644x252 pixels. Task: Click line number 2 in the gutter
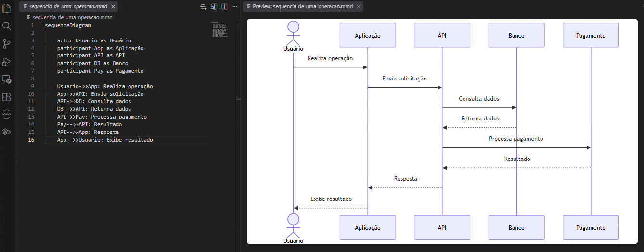tap(32, 33)
